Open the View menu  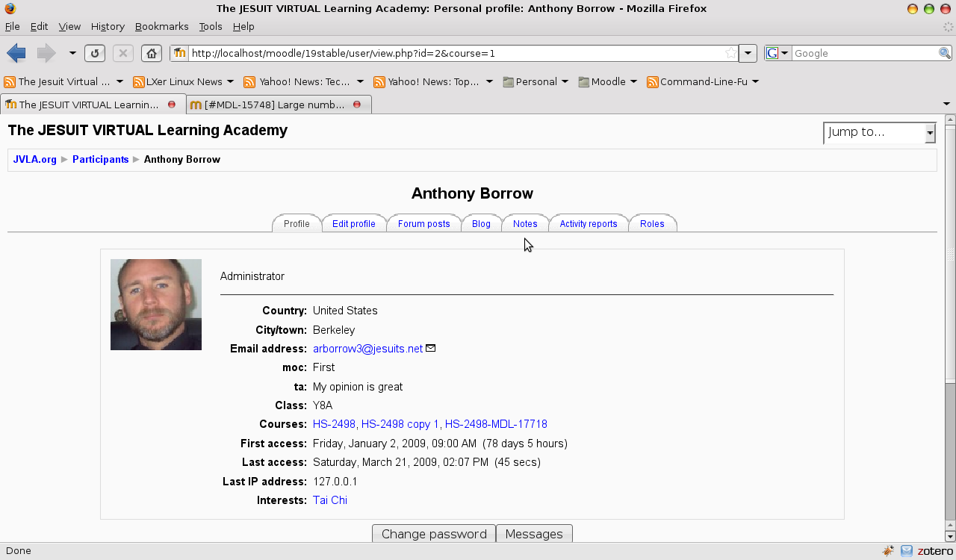(x=69, y=26)
